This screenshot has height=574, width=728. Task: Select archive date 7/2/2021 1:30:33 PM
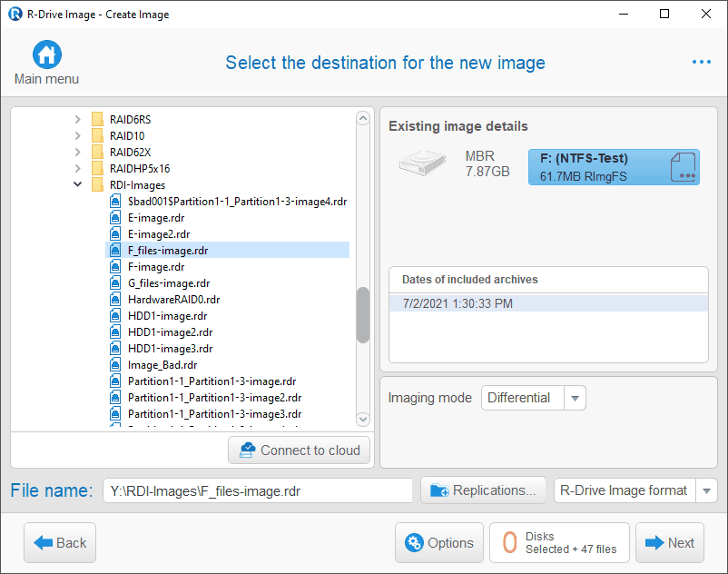[x=548, y=303]
